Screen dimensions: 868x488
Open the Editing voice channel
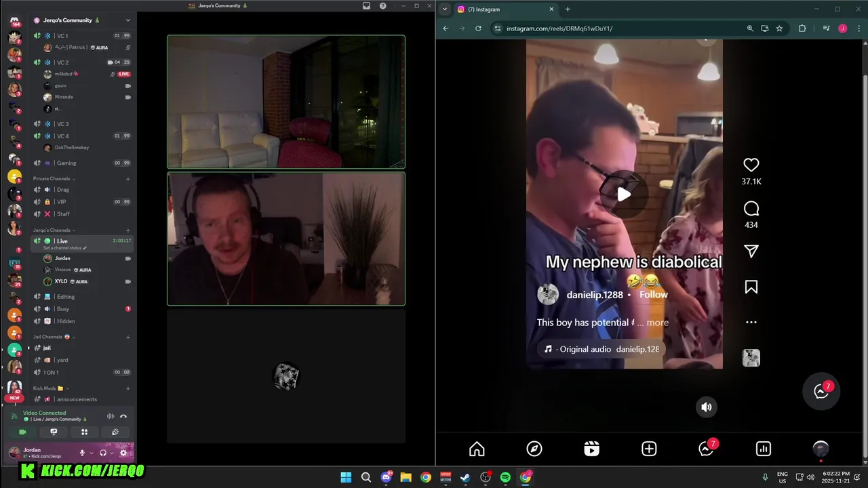82,297
